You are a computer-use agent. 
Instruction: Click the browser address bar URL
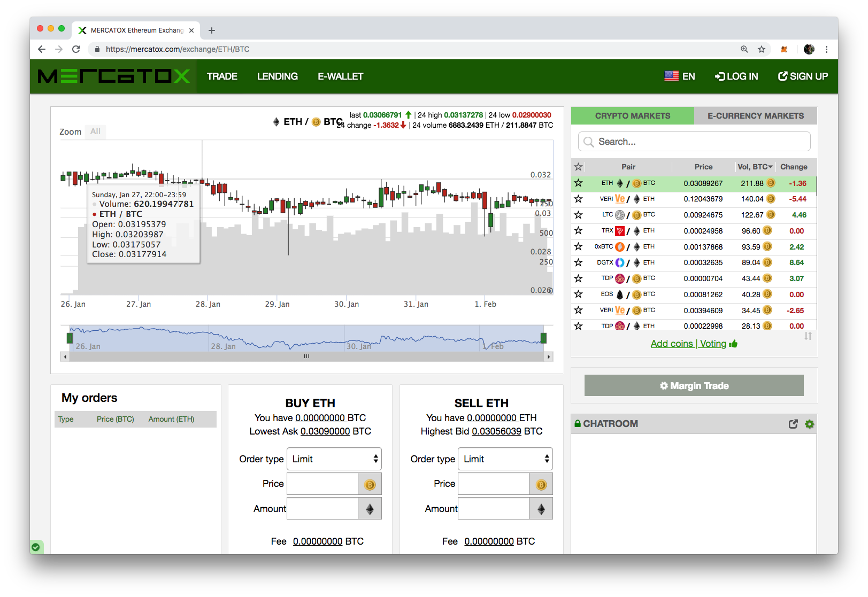[x=178, y=49]
